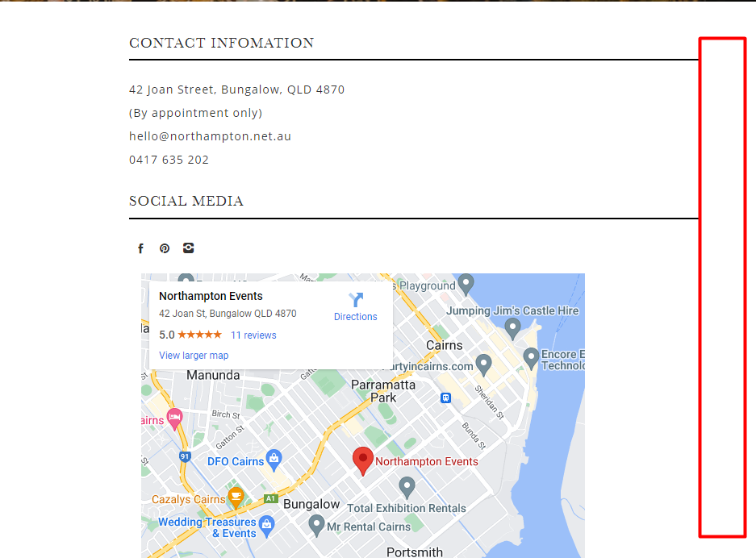This screenshot has width=756, height=558.
Task: Click Northampton Events title in map card
Action: tap(211, 296)
